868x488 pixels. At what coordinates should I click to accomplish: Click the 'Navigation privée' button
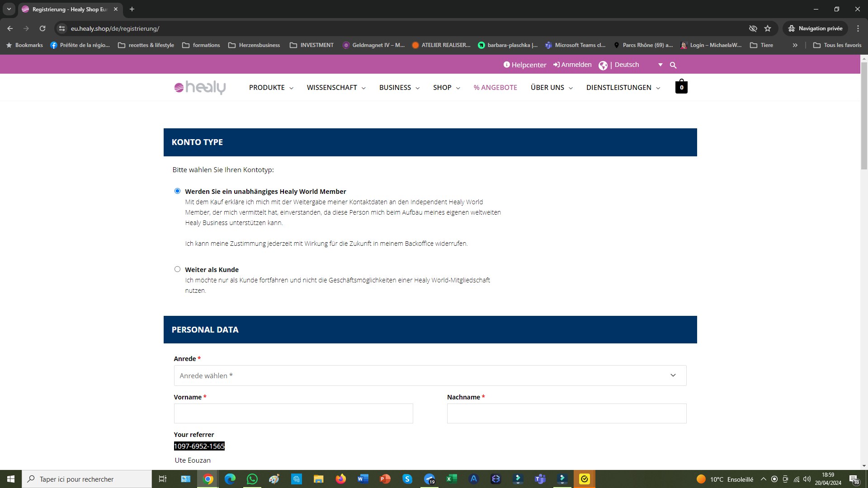tap(816, 28)
